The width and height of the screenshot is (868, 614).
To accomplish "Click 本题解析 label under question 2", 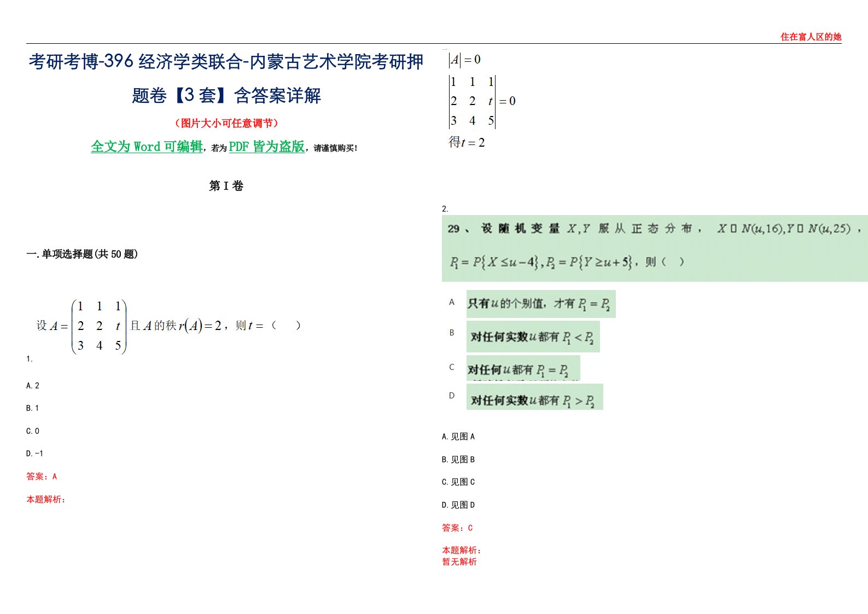I will click(461, 551).
